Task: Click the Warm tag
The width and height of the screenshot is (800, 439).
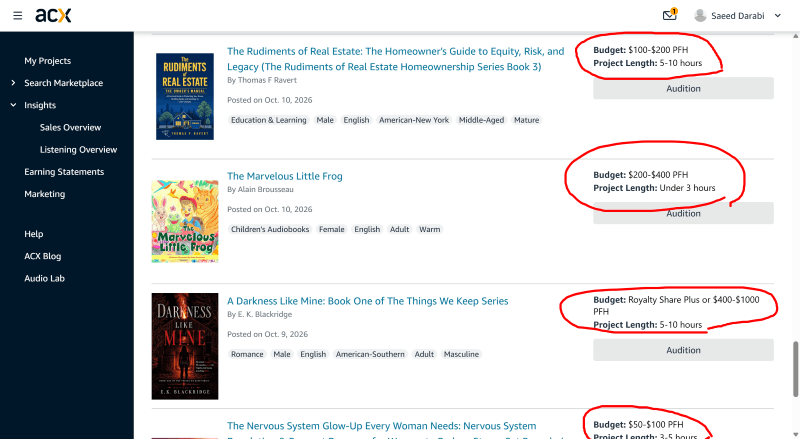Action: tap(430, 229)
